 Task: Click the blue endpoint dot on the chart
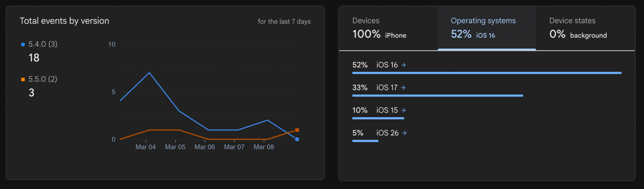point(297,139)
